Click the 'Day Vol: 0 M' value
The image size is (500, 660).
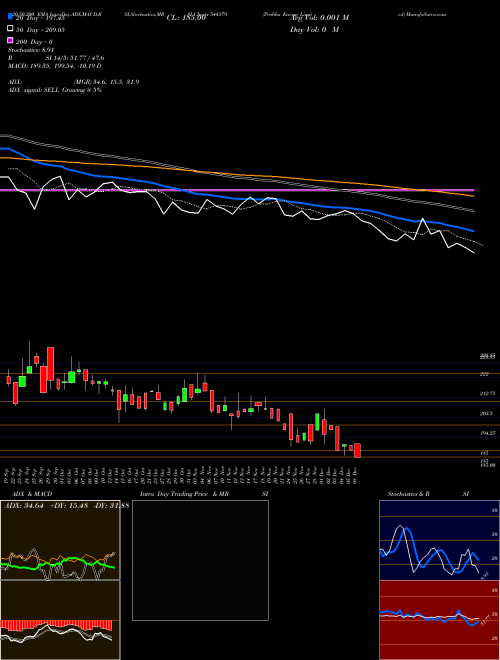314,30
